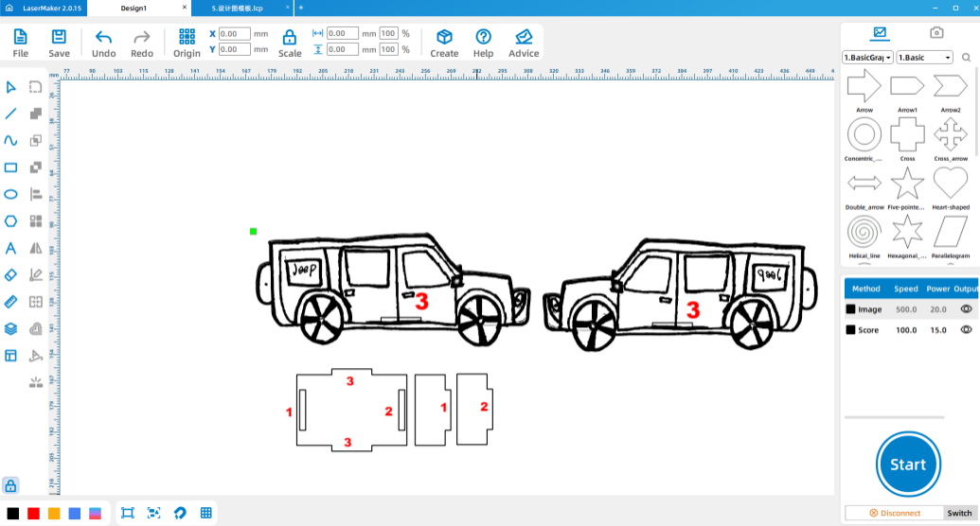Click the array grid arrangement tool
The width and height of the screenshot is (980, 526).
(x=36, y=221)
